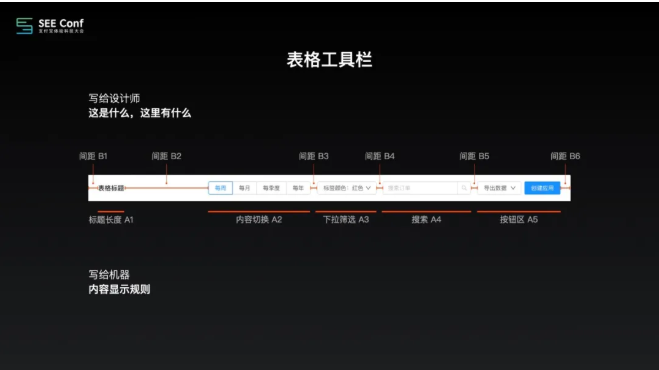Click the 写给机器 heading

[x=109, y=275]
